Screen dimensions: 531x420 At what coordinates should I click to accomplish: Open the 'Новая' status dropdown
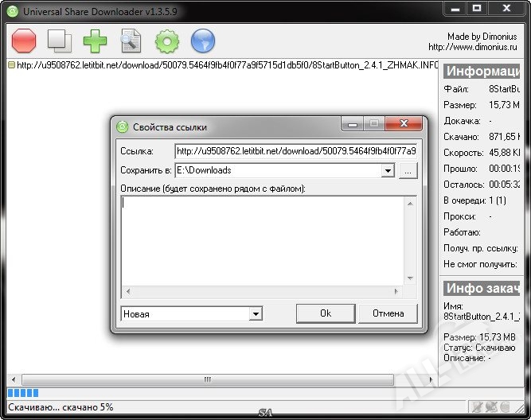255,313
